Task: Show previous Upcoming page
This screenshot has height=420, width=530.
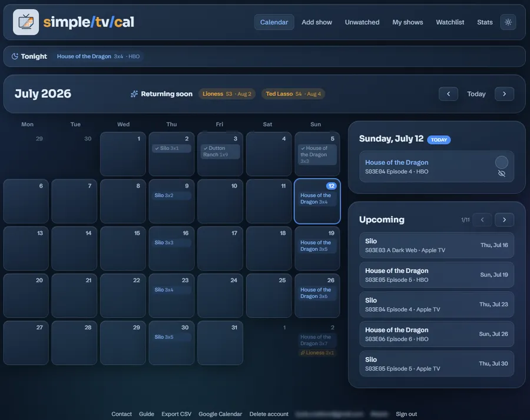Action: click(x=482, y=220)
